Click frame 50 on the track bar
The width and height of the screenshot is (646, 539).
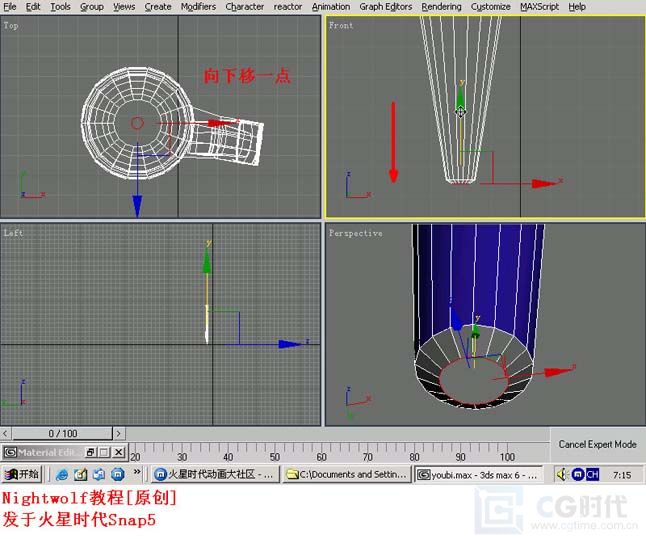click(x=275, y=457)
